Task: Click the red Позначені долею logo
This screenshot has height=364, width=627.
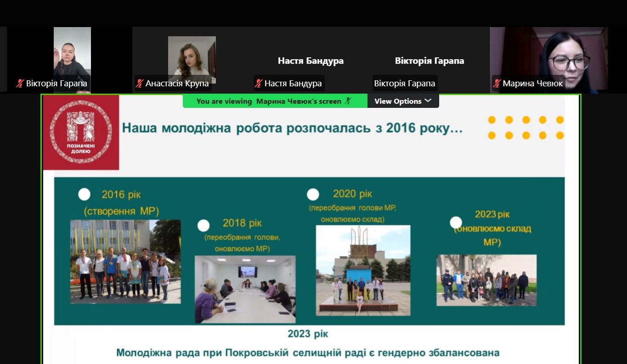Action: 81,132
